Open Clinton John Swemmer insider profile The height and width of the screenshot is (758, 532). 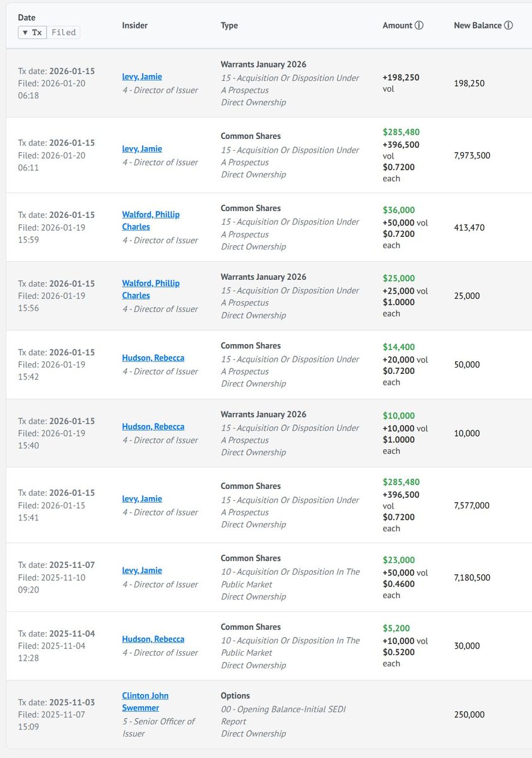pyautogui.click(x=145, y=702)
